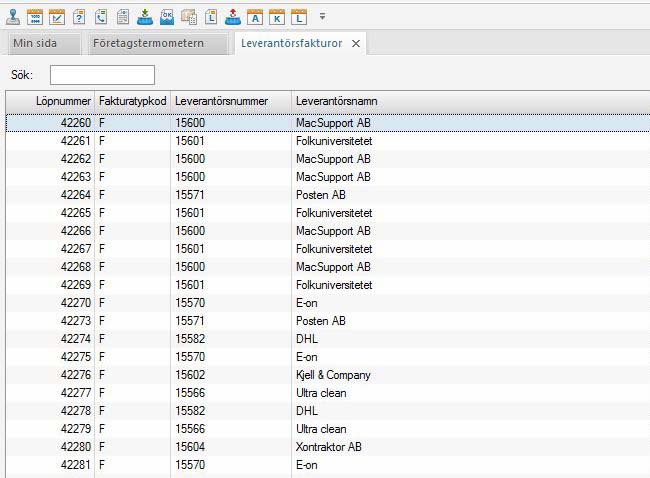
Task: Click the Kjell & Company supplier name
Action: pyautogui.click(x=333, y=375)
